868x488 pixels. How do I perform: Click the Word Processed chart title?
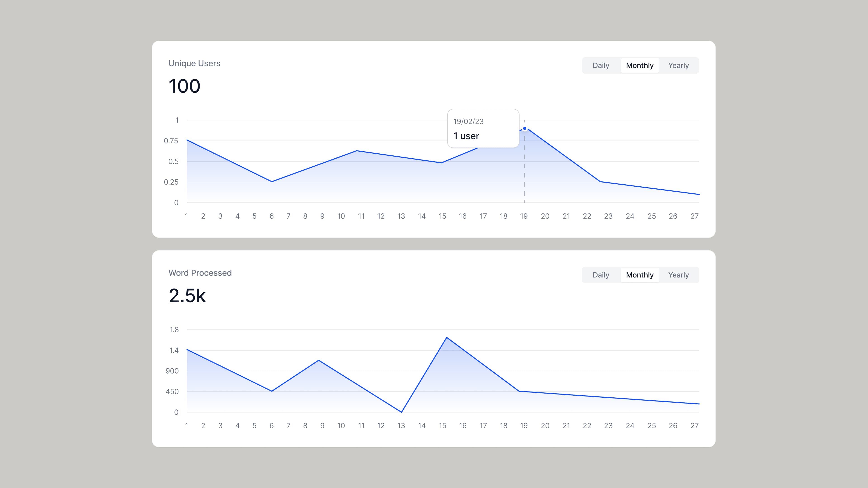point(200,273)
